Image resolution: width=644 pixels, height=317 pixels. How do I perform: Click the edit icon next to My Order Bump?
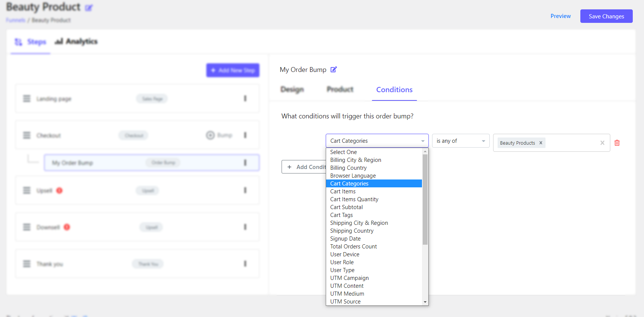[x=334, y=69]
